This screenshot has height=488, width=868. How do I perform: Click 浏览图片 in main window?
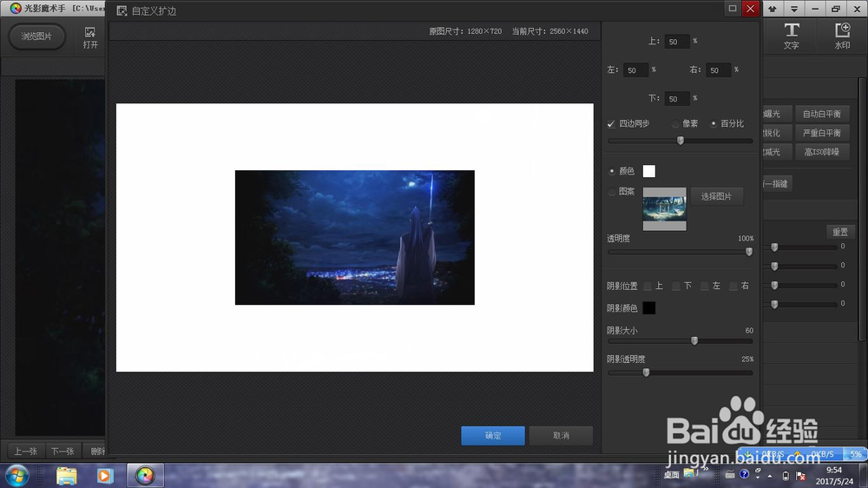coord(36,36)
